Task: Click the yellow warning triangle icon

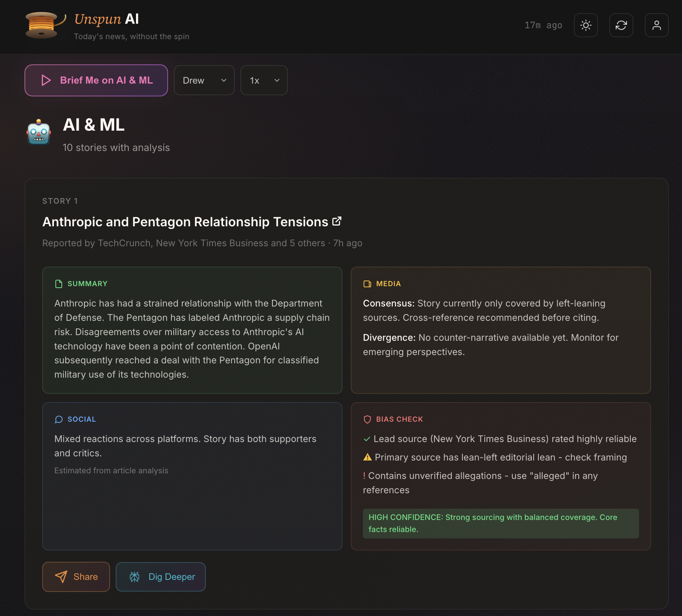Action: (367, 457)
